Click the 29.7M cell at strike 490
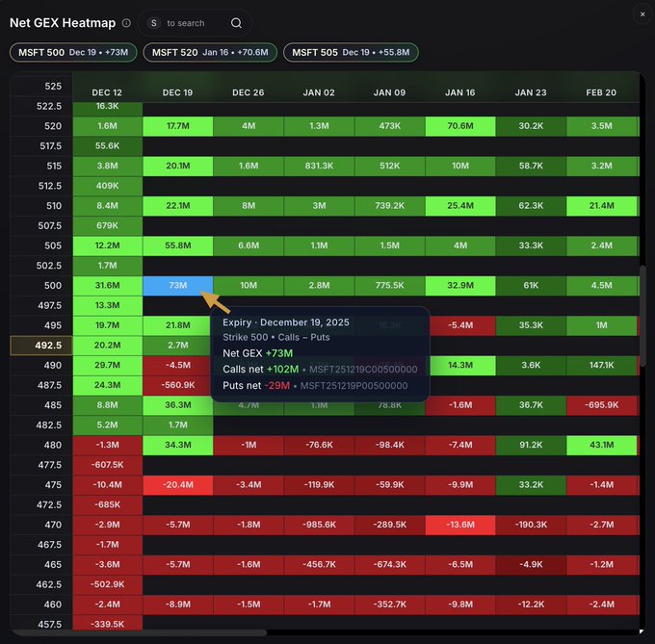 pos(107,365)
